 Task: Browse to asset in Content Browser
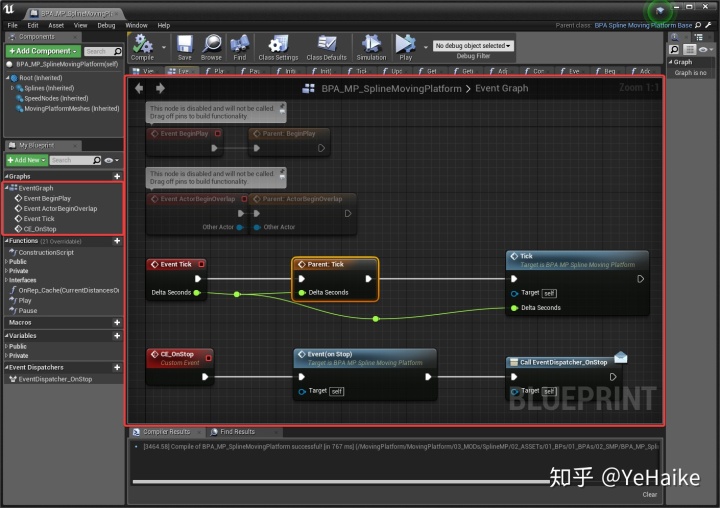[x=211, y=47]
